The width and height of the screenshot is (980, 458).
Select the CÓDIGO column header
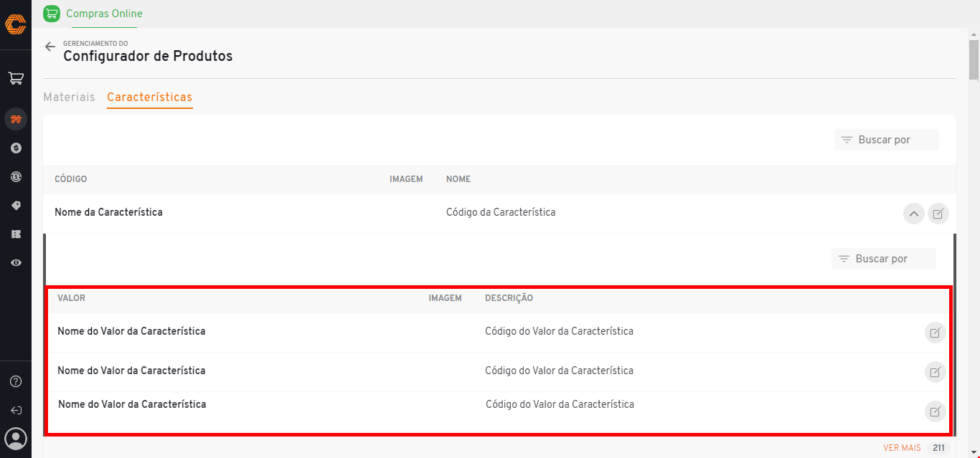(70, 179)
